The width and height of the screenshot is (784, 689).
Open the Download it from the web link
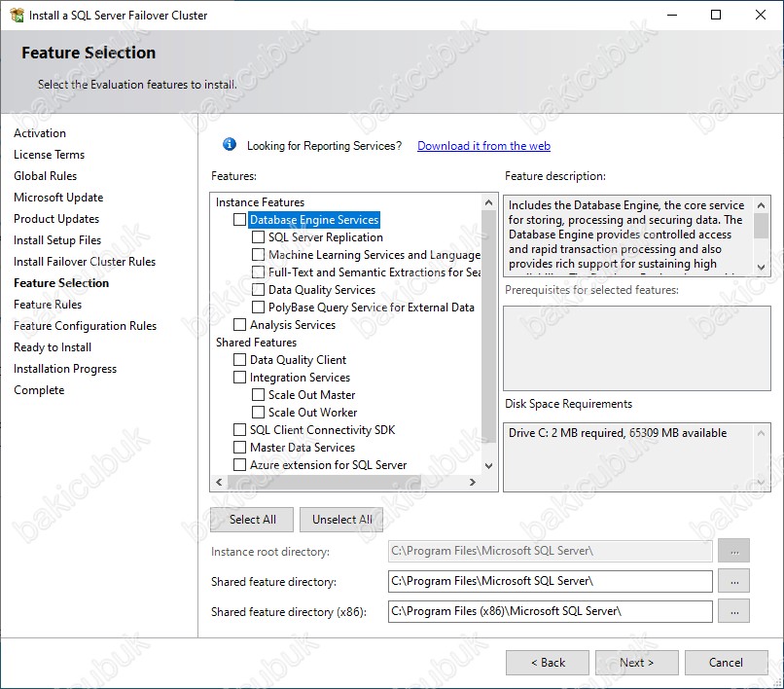pos(483,146)
